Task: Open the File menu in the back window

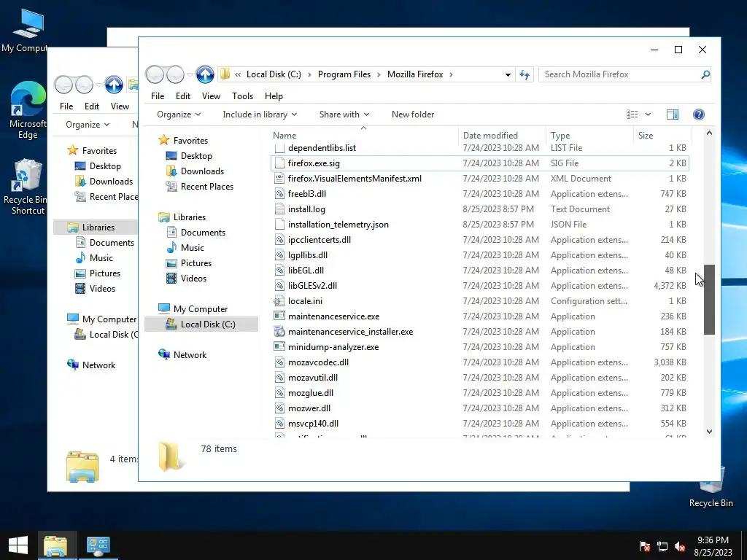Action: point(66,106)
